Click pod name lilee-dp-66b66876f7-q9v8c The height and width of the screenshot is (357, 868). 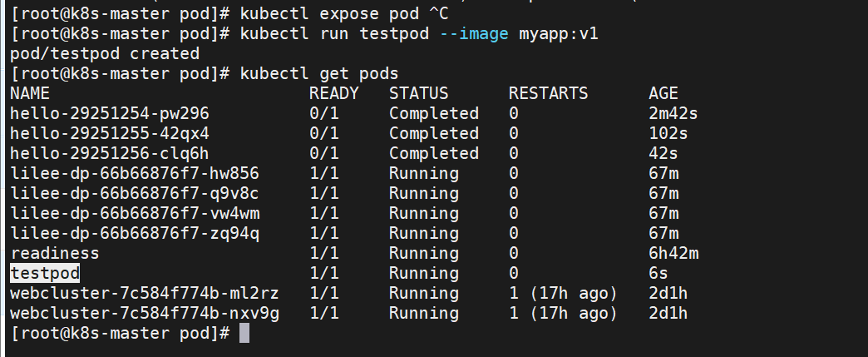(x=135, y=193)
